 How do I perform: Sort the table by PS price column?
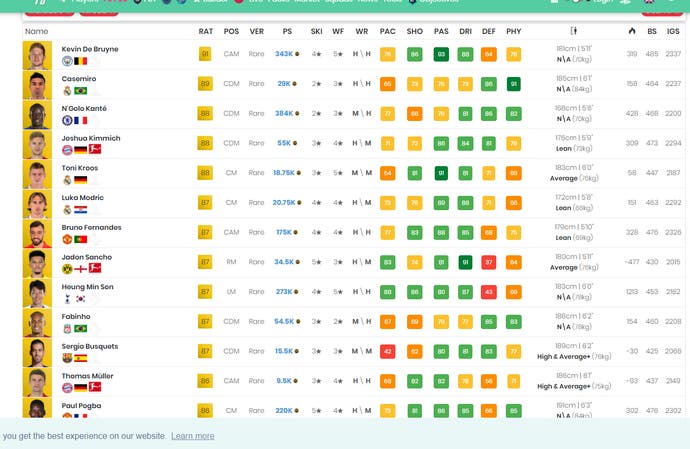click(x=287, y=31)
